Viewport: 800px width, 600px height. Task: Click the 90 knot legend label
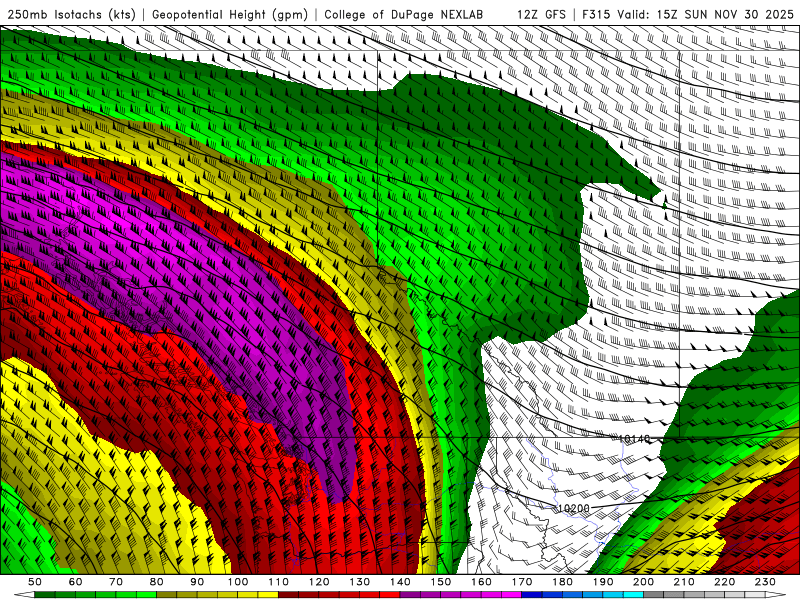(197, 582)
